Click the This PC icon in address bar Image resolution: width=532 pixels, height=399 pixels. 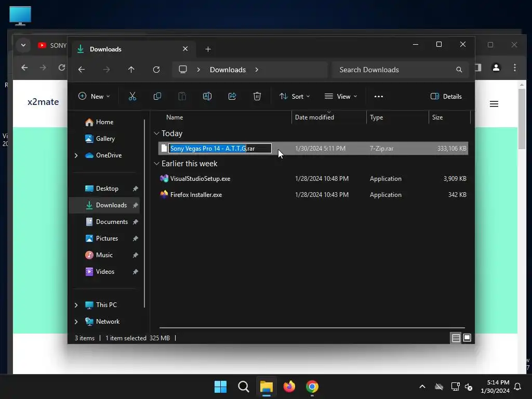coord(183,70)
